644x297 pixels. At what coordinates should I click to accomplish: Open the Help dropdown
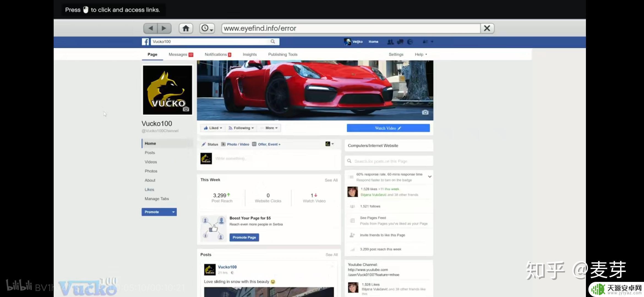[421, 54]
